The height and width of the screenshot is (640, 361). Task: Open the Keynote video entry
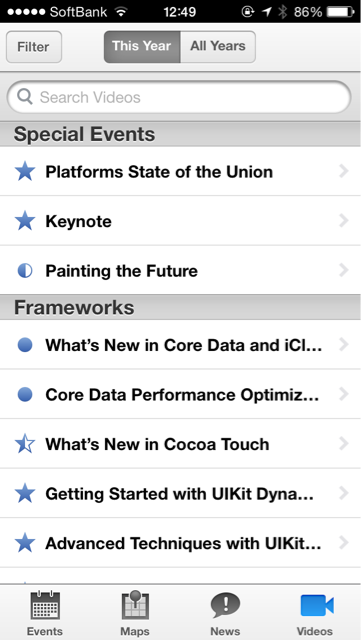(180, 221)
